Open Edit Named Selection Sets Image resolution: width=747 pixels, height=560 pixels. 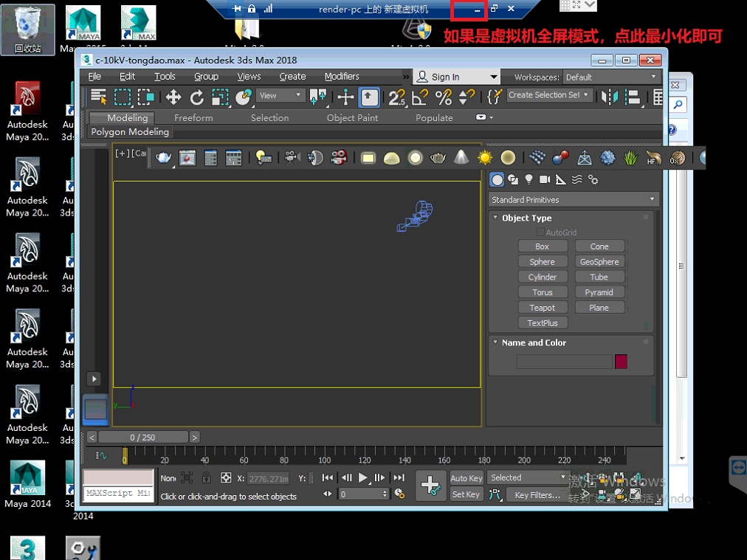click(x=495, y=97)
